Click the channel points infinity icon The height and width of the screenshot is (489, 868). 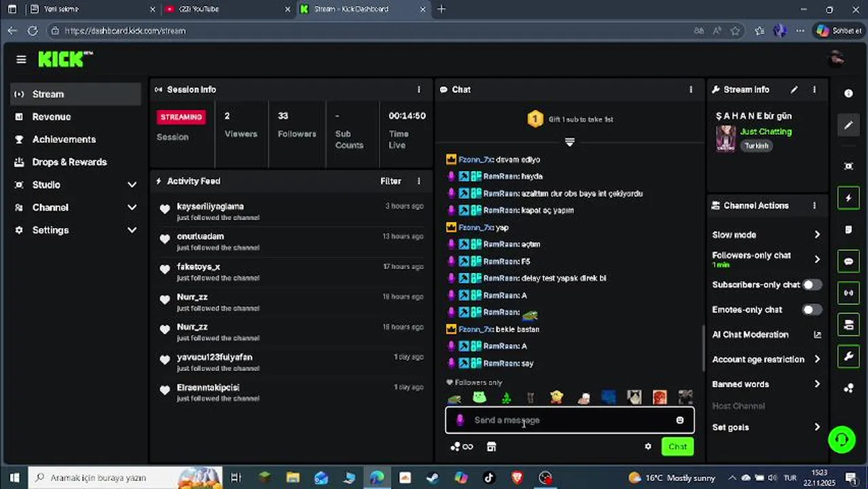point(463,446)
